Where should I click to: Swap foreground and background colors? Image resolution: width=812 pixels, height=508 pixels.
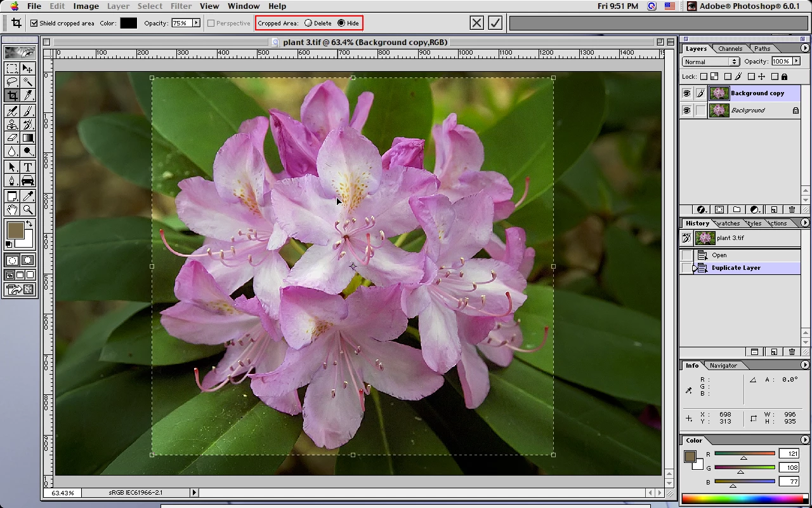pos(29,224)
